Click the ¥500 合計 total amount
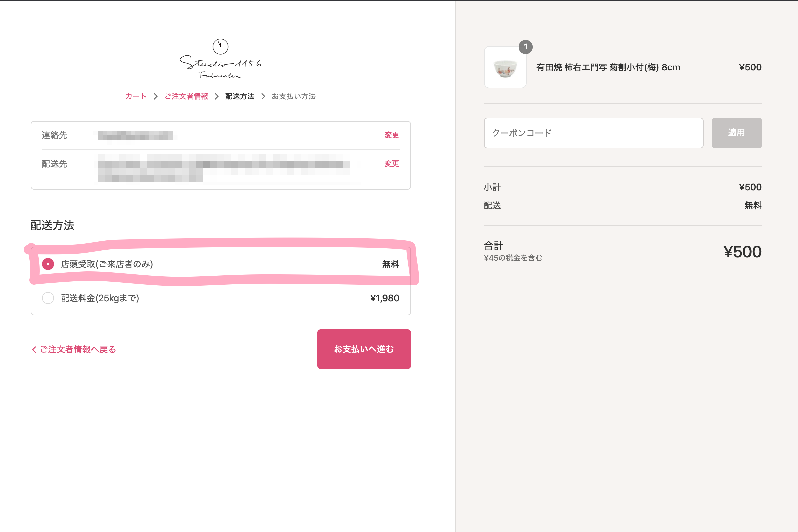Screen dimensions: 798x532 743,251
